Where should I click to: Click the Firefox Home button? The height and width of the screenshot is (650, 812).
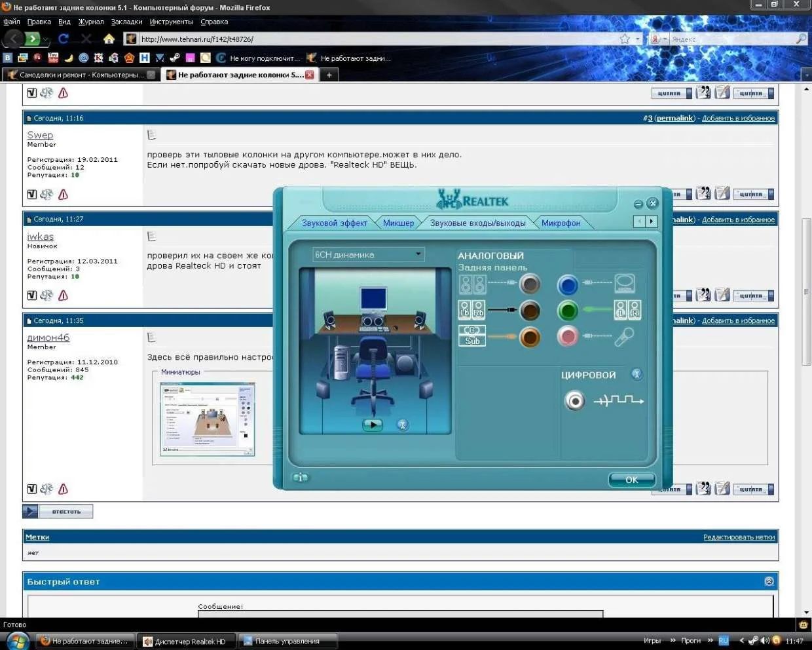pyautogui.click(x=109, y=39)
